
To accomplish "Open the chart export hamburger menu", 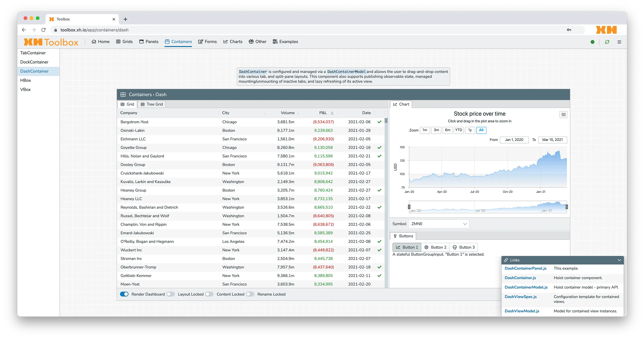I will coord(563,114).
